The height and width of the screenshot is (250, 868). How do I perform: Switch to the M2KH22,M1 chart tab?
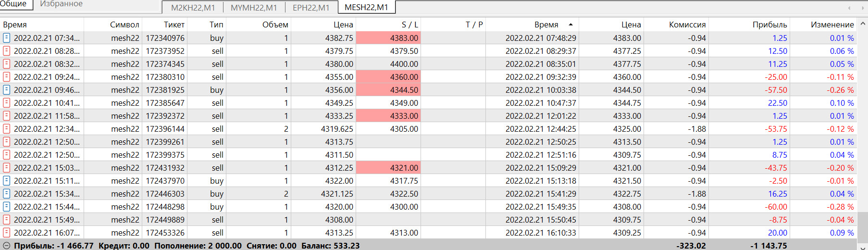click(x=193, y=8)
